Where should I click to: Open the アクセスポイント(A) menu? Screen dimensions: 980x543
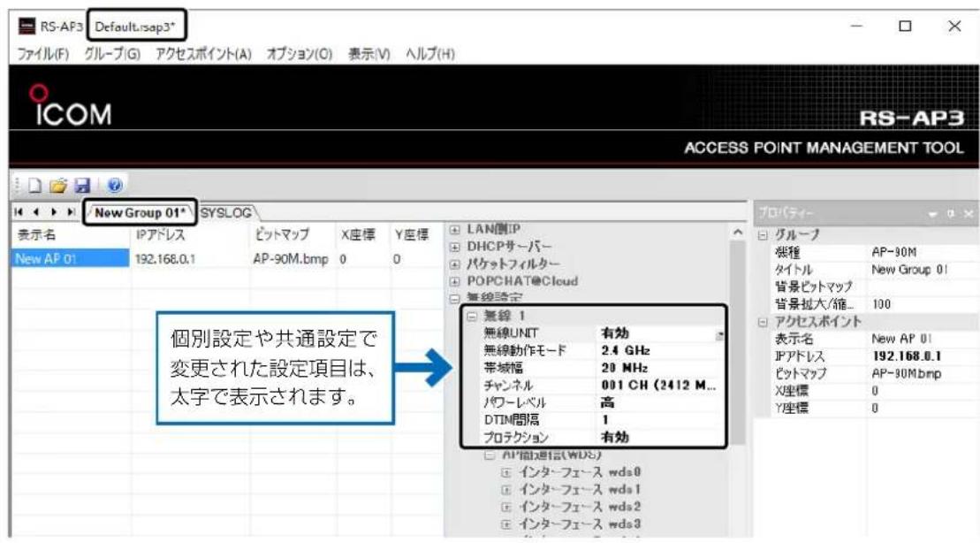(204, 54)
